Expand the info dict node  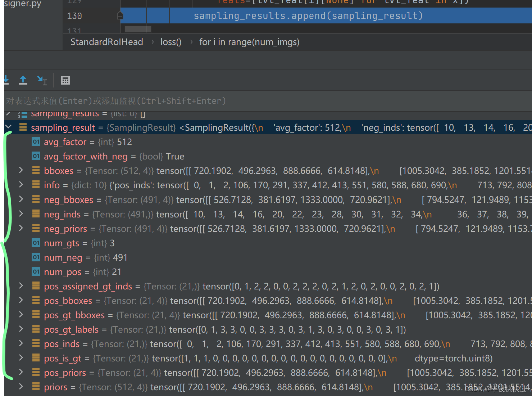21,185
